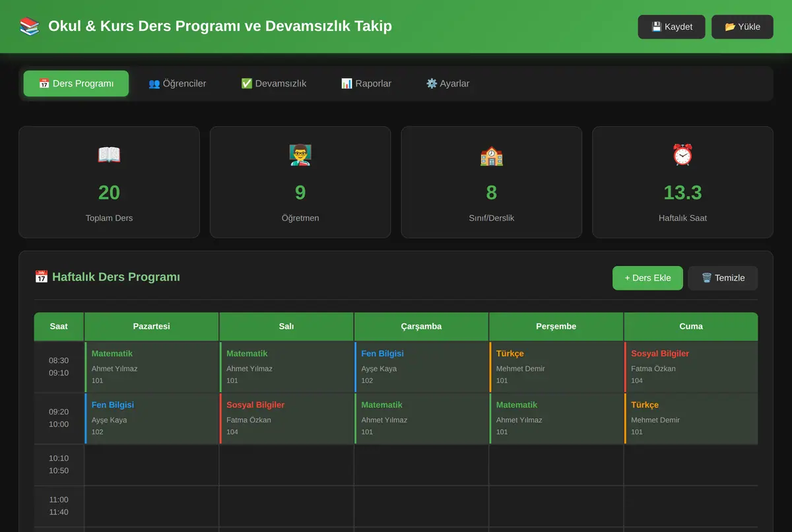Open the Öğrenciler tab

click(177, 84)
